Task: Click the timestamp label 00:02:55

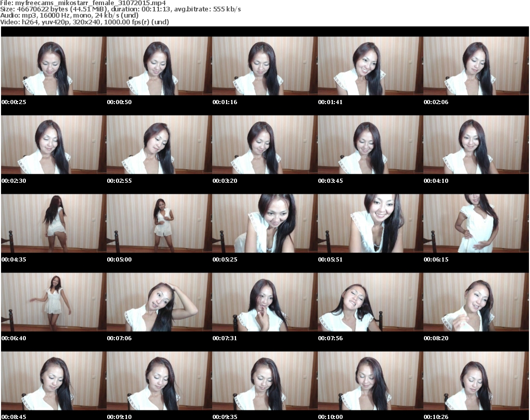Action: pyautogui.click(x=120, y=181)
